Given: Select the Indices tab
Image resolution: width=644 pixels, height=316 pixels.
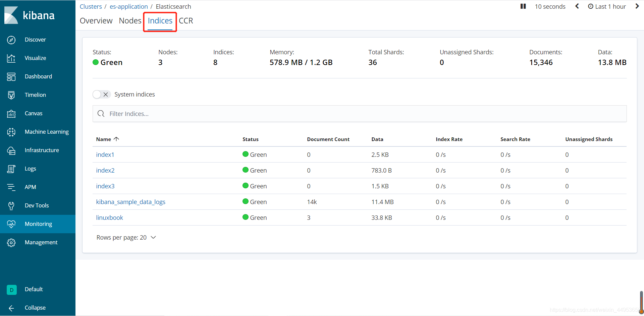Looking at the screenshot, I should (160, 21).
